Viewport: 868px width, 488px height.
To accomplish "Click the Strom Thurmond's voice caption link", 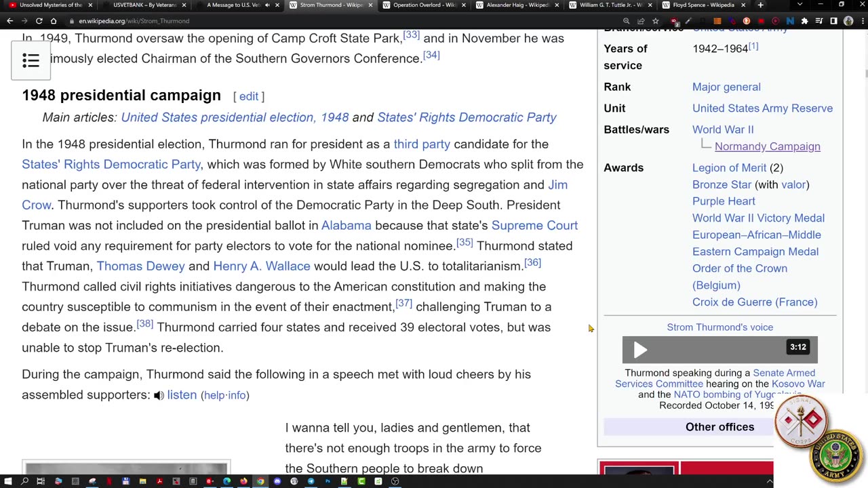I will coord(719,327).
